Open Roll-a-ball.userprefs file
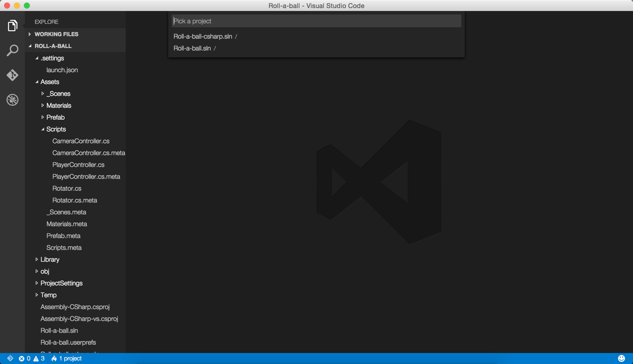Image resolution: width=633 pixels, height=364 pixels. (x=75, y=343)
